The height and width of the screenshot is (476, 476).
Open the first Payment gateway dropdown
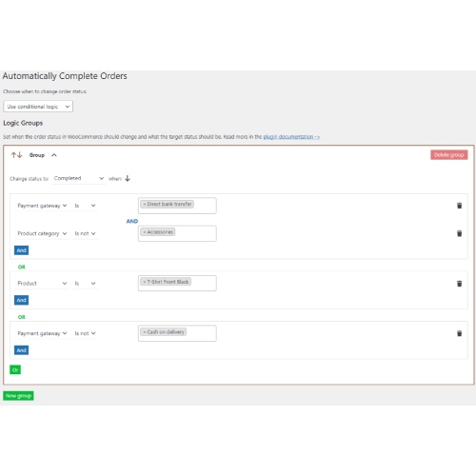[42, 206]
